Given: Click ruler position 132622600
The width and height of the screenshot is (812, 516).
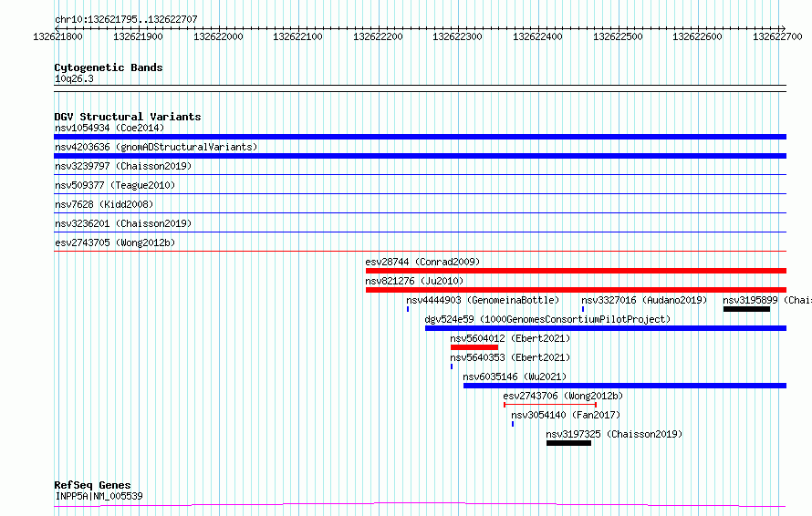Looking at the screenshot, I should 697,36.
